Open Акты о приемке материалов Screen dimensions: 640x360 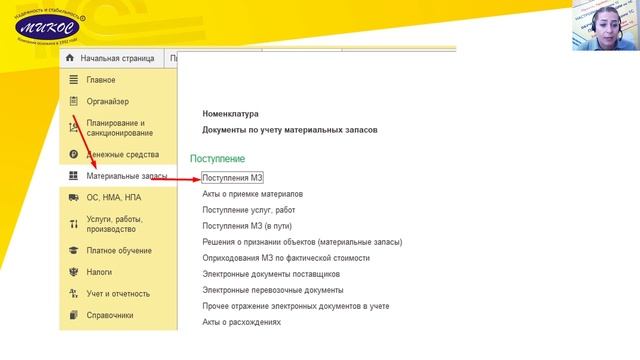coord(253,194)
